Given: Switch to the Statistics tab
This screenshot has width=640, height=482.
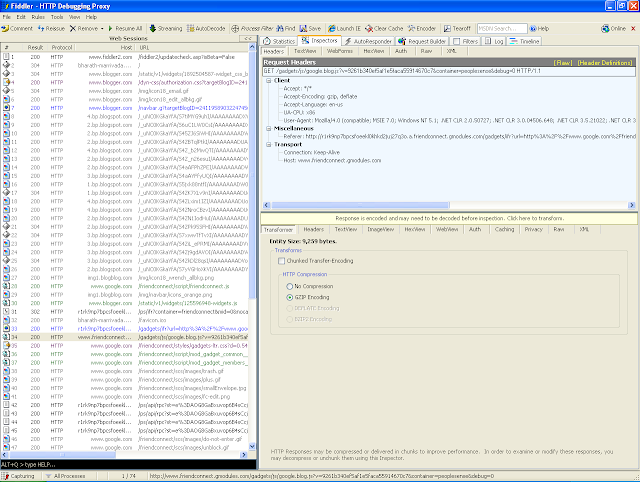Looking at the screenshot, I should coord(279,41).
